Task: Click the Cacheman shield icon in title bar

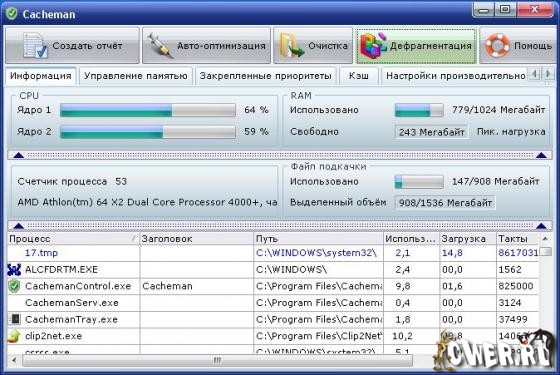Action: point(12,14)
